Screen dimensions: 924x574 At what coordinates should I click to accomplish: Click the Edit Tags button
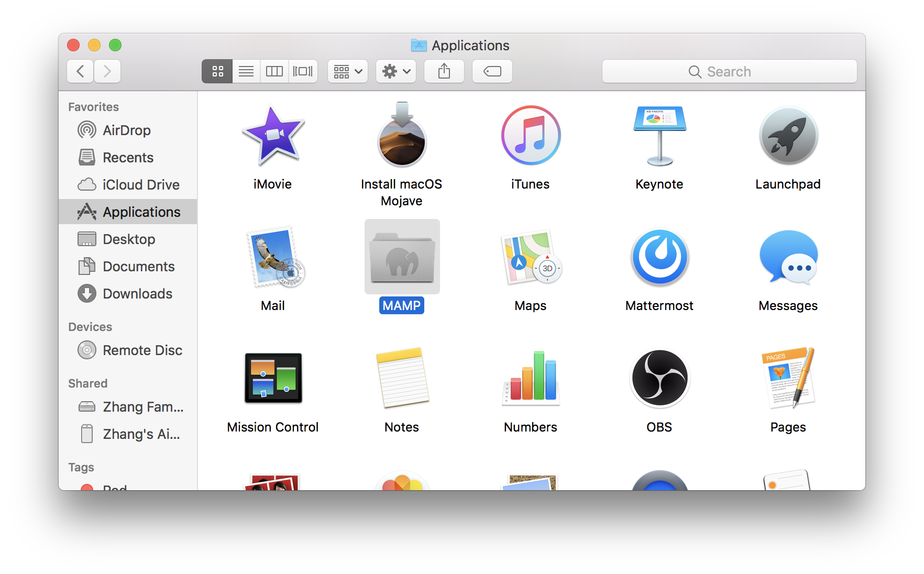point(492,71)
